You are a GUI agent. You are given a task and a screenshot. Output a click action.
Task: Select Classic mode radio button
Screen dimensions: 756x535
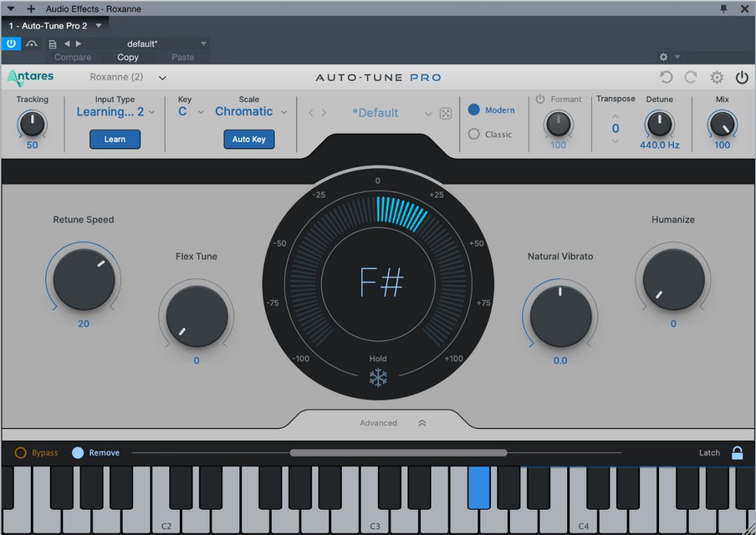[x=474, y=134]
